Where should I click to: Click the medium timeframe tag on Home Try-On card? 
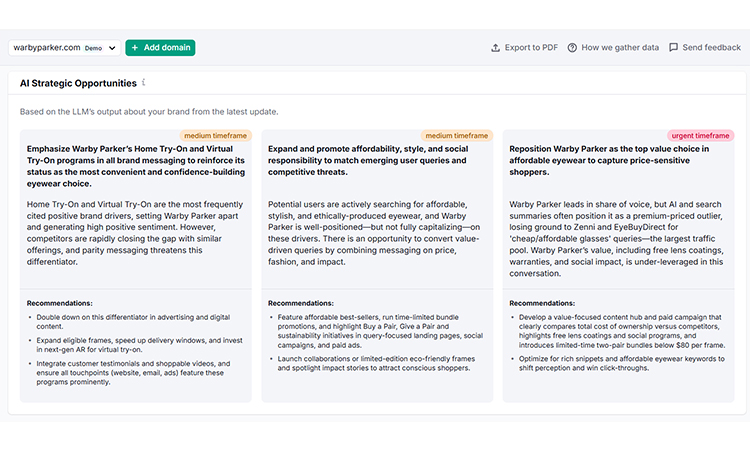(x=216, y=136)
